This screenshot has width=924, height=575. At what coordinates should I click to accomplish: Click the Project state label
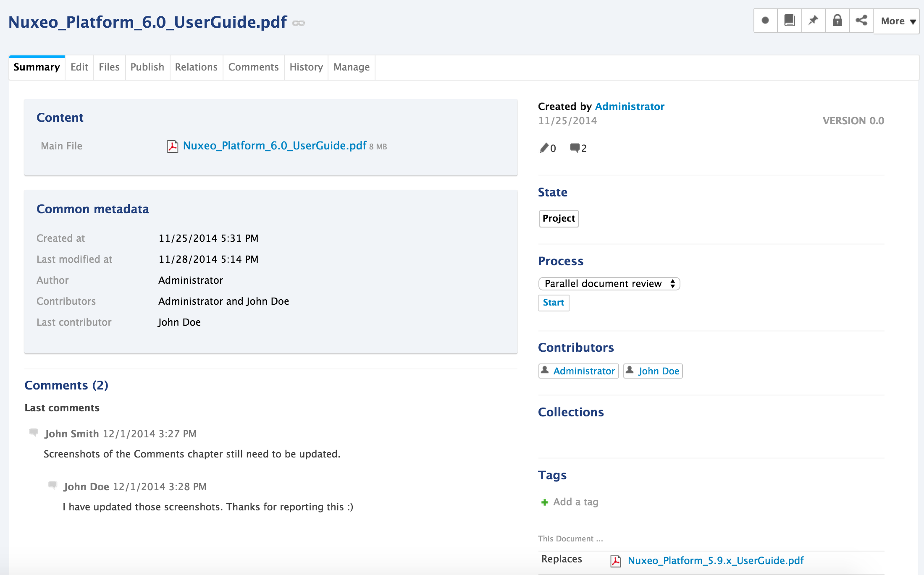coord(559,219)
